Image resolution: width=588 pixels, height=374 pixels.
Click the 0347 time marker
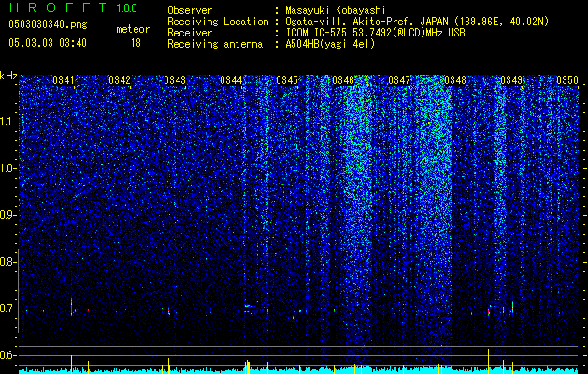click(399, 80)
